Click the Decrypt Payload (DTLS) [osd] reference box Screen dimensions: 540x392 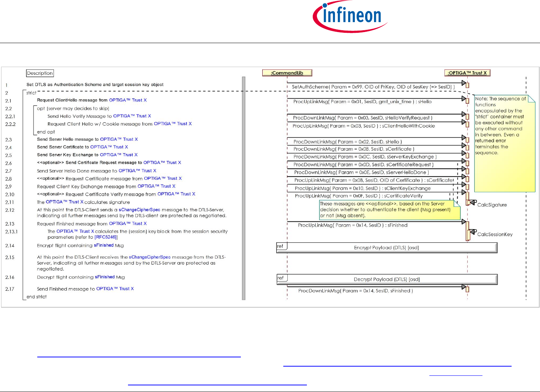click(x=387, y=279)
